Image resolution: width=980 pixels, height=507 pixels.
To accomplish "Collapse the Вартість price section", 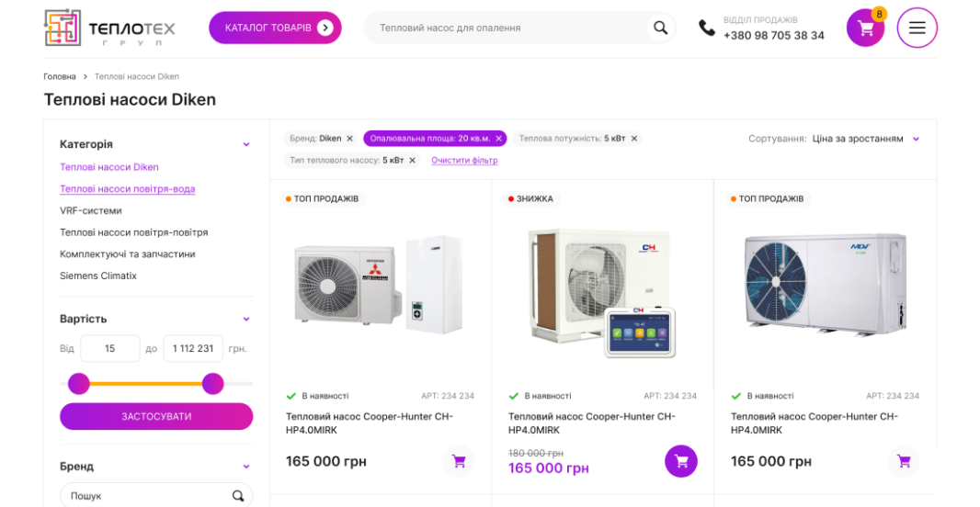I will [246, 319].
